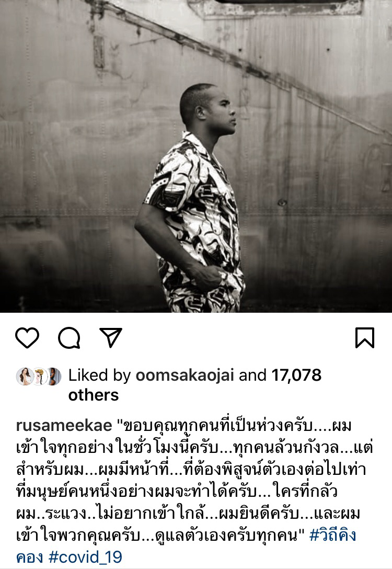
Task: Visit oomsakaojai's profile from the likes line
Action: [x=185, y=375]
